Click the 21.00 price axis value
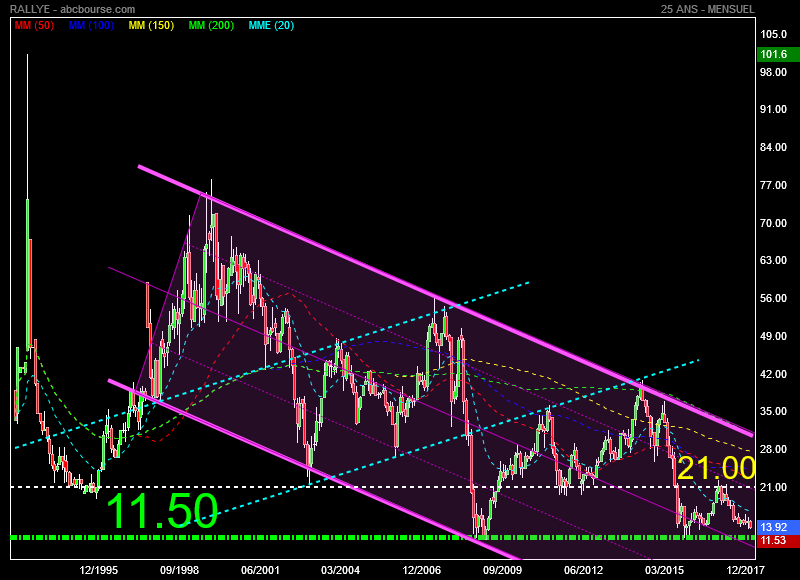The width and height of the screenshot is (800, 580). click(x=773, y=487)
